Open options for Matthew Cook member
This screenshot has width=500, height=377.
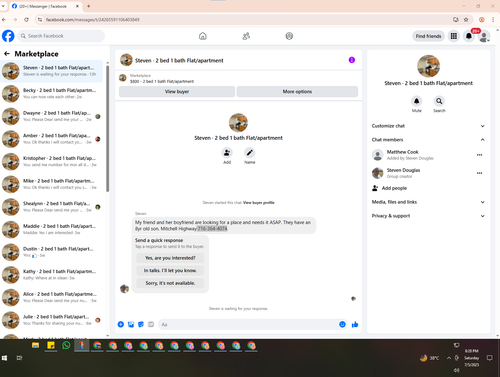[479, 155]
